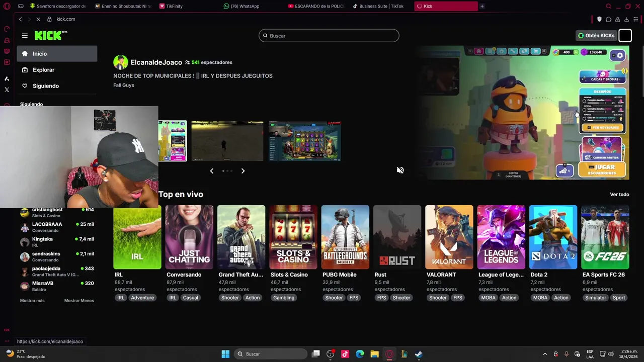This screenshot has width=644, height=362.
Task: Go back in browser history
Action: click(x=20, y=19)
